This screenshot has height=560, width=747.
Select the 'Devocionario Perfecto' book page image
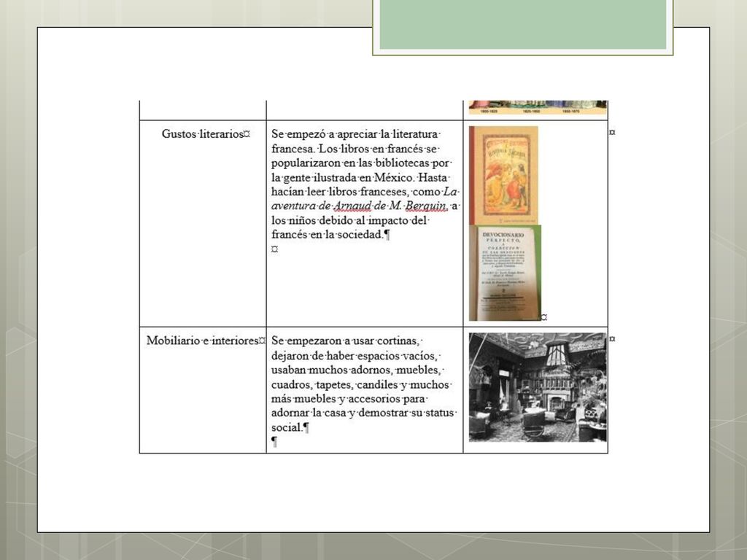click(x=505, y=273)
